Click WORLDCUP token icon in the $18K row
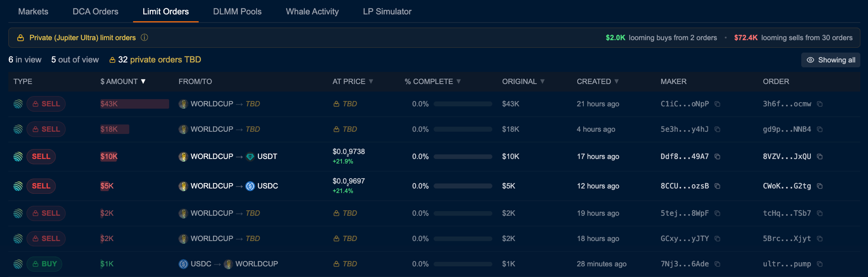Screen dimensions: 868x277 click(183, 129)
